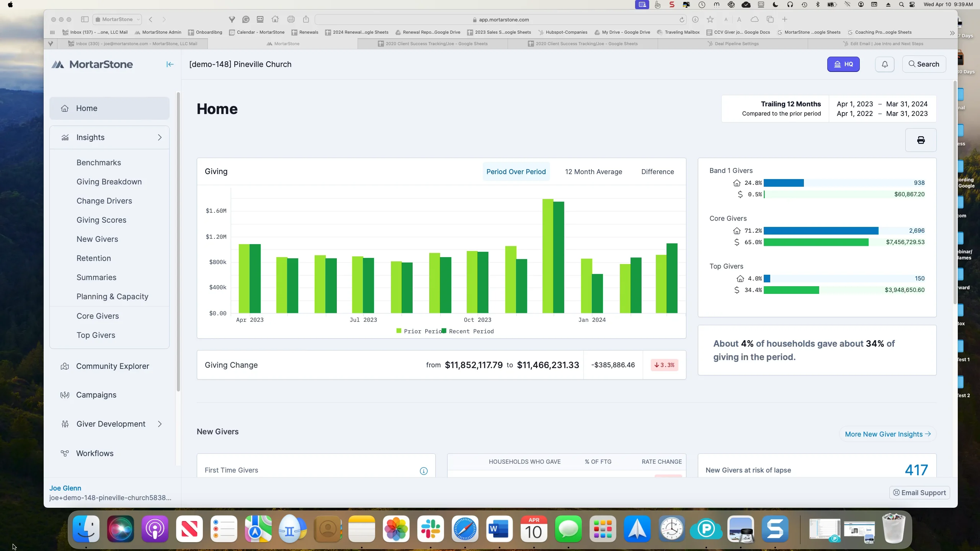The height and width of the screenshot is (551, 980).
Task: Toggle Recent Period legend swatch
Action: tap(444, 331)
